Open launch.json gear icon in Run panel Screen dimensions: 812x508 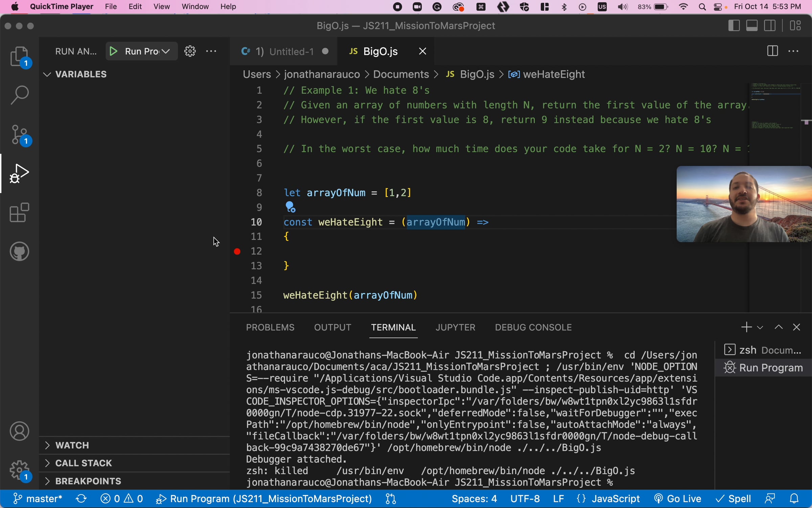coord(190,51)
